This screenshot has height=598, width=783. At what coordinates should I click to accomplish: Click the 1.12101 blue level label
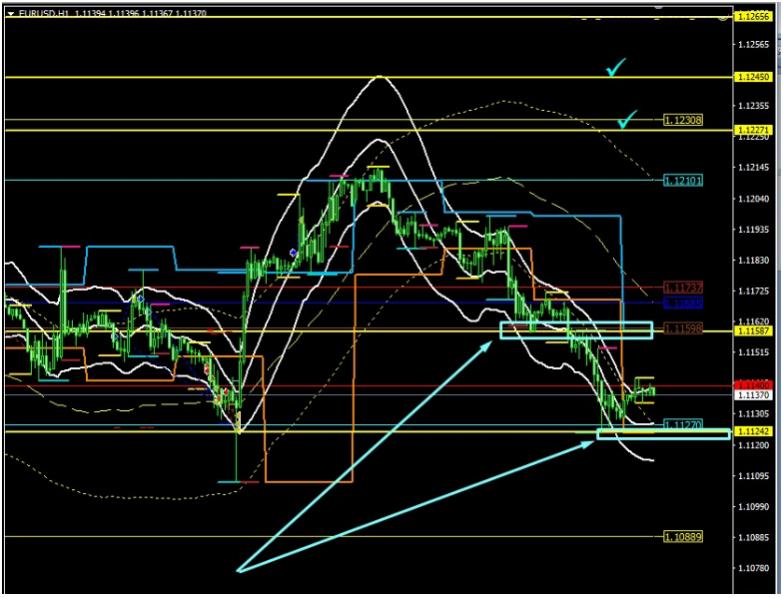683,180
